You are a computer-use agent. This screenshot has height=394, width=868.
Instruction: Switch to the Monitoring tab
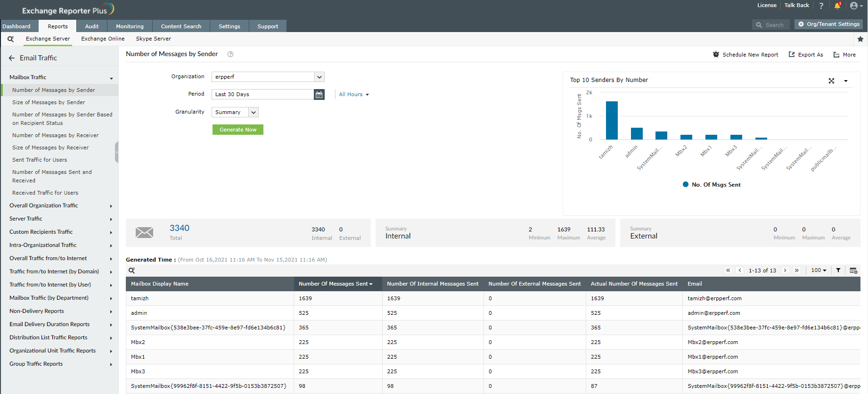pos(130,26)
